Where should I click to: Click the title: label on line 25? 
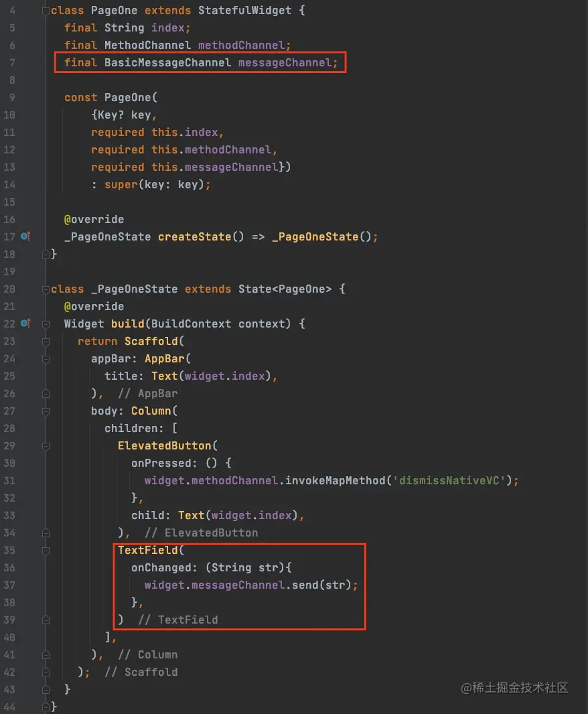click(x=124, y=376)
